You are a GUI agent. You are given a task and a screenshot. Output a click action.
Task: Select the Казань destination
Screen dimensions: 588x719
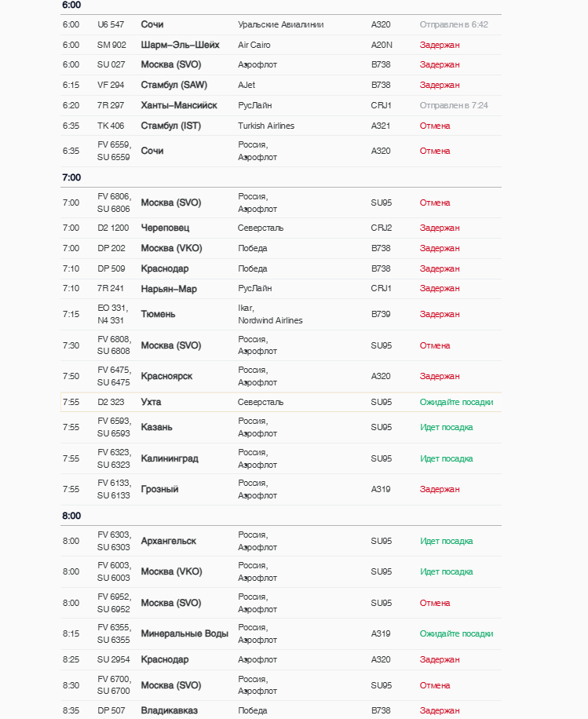click(156, 427)
